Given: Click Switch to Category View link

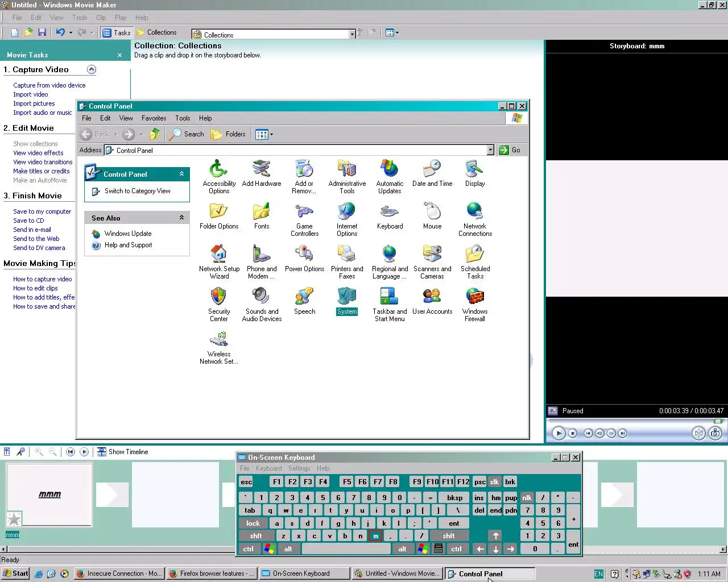Looking at the screenshot, I should (137, 191).
